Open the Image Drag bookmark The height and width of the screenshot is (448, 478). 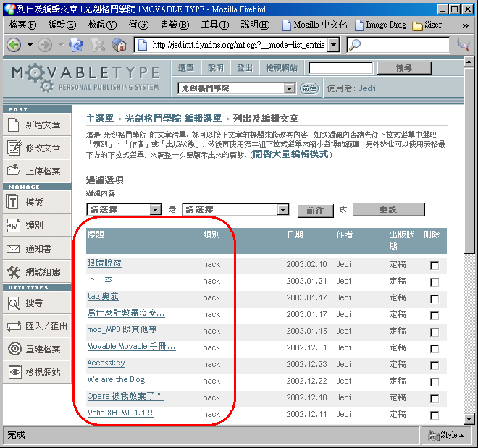(x=381, y=25)
